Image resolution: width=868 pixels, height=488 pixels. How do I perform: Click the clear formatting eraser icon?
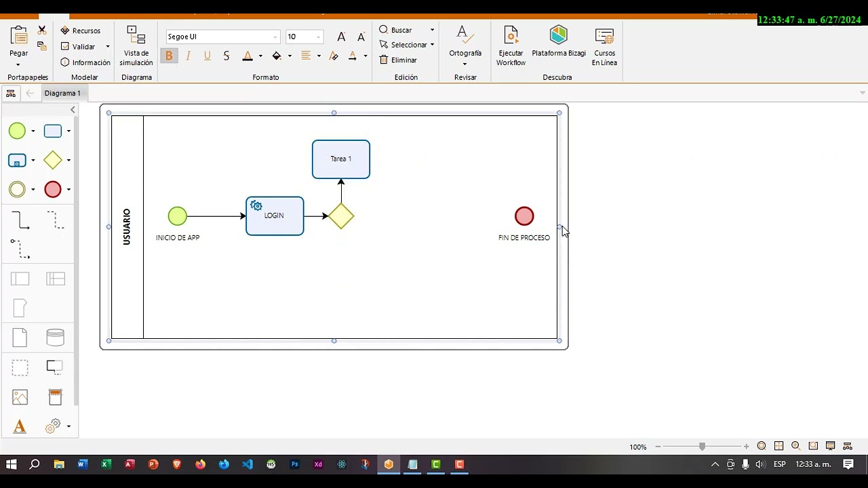(x=334, y=56)
